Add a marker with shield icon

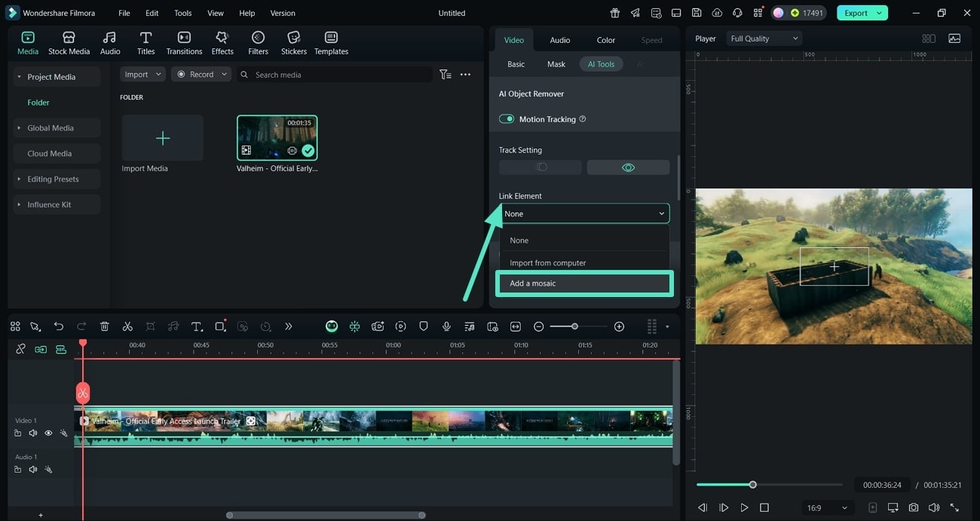(x=424, y=326)
